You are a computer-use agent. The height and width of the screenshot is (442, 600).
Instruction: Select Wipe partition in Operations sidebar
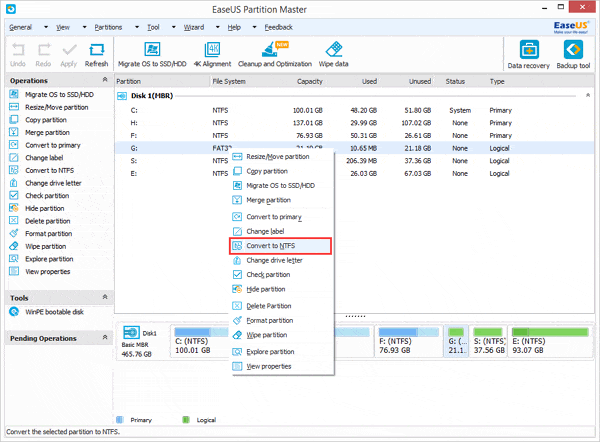[46, 246]
